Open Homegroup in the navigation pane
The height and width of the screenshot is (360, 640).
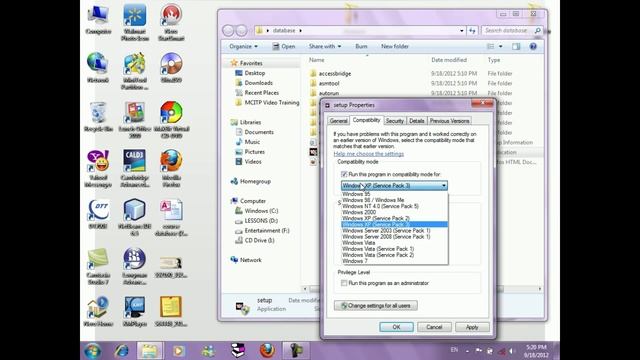tap(255, 181)
